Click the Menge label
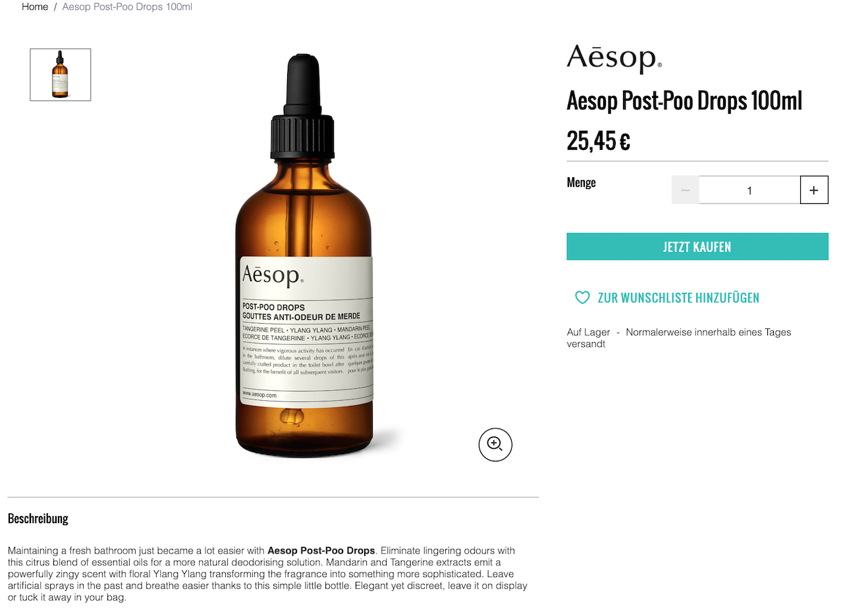 pos(582,182)
